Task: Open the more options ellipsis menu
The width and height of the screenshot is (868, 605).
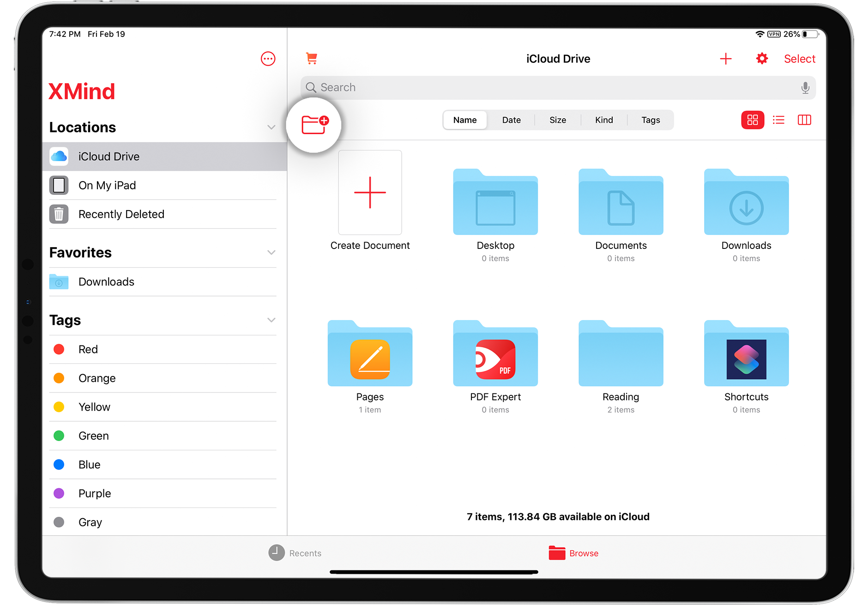Action: [x=268, y=59]
